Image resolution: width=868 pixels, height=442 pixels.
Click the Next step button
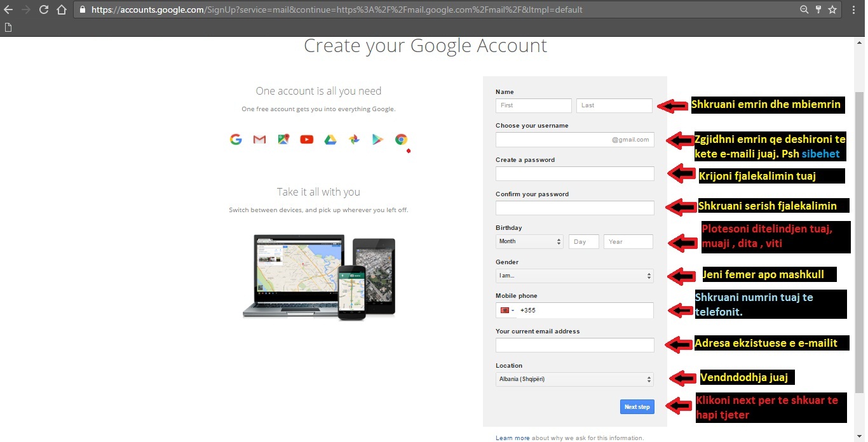point(637,407)
